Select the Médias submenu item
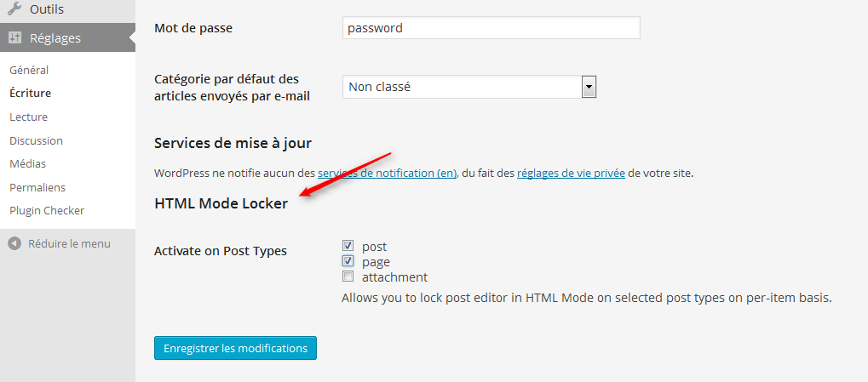The height and width of the screenshot is (382, 868). pyautogui.click(x=27, y=164)
